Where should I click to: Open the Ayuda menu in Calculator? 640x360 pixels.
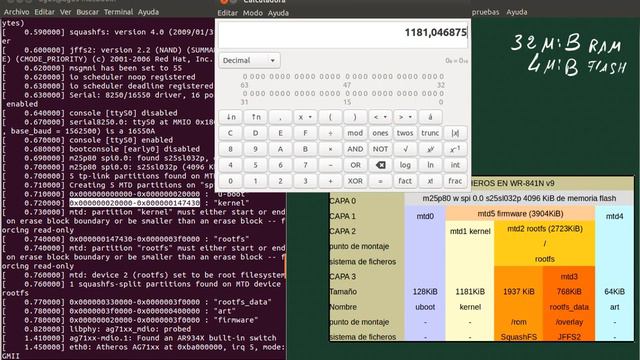278,13
